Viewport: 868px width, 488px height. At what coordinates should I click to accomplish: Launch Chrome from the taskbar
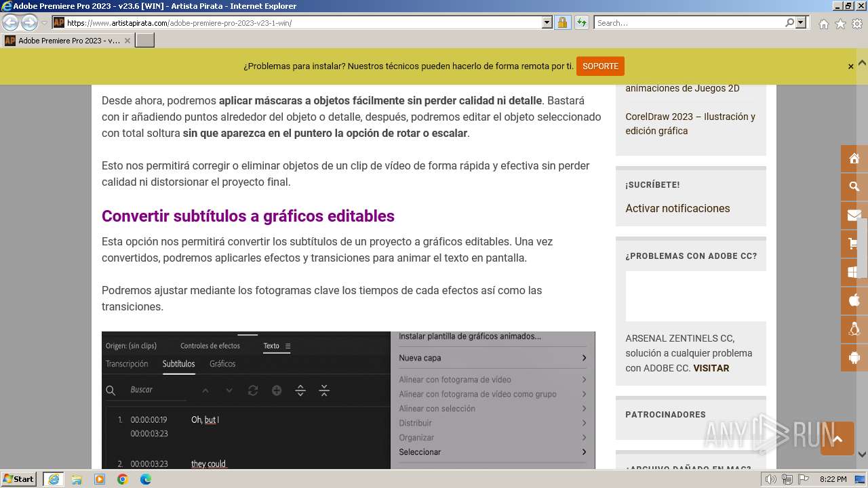click(123, 479)
